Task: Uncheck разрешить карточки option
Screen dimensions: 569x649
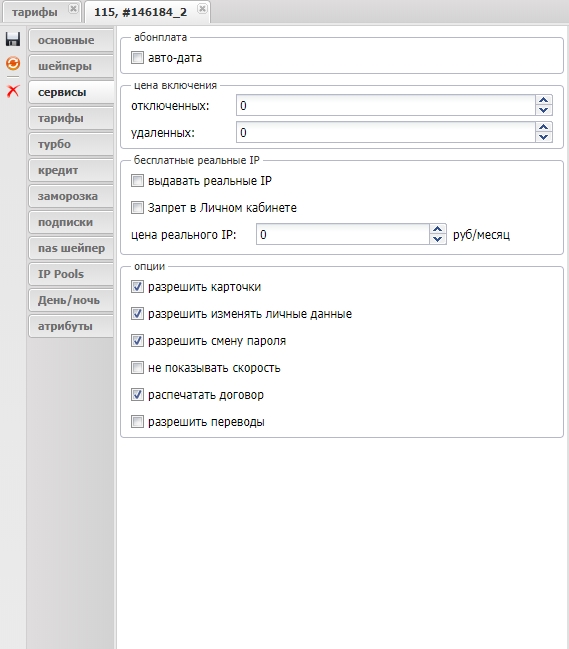Action: tap(137, 286)
